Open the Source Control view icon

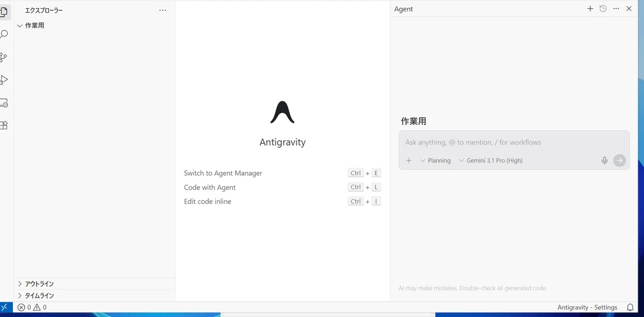[3, 57]
